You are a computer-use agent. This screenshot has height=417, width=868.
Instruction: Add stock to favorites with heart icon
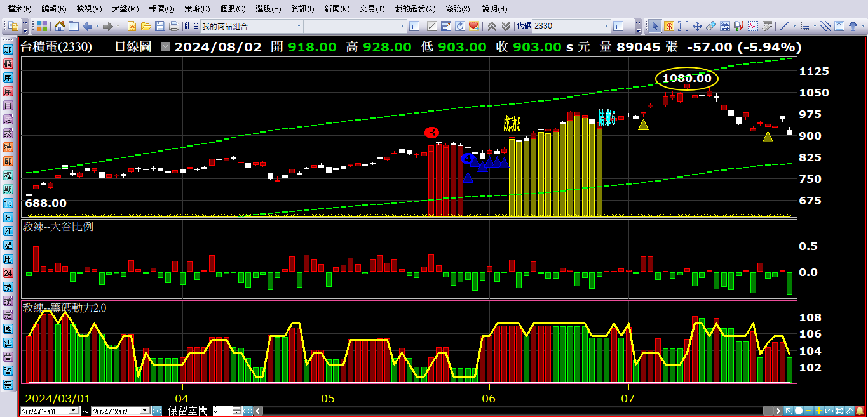[473, 26]
